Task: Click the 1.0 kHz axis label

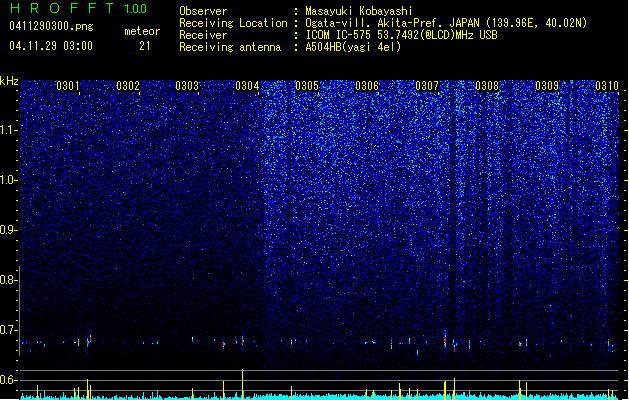Action: 8,180
